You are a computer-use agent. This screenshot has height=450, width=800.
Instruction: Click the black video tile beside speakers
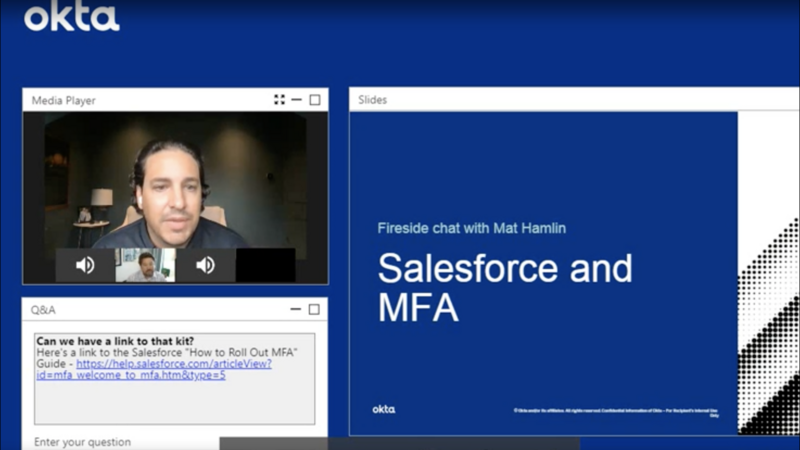[265, 265]
